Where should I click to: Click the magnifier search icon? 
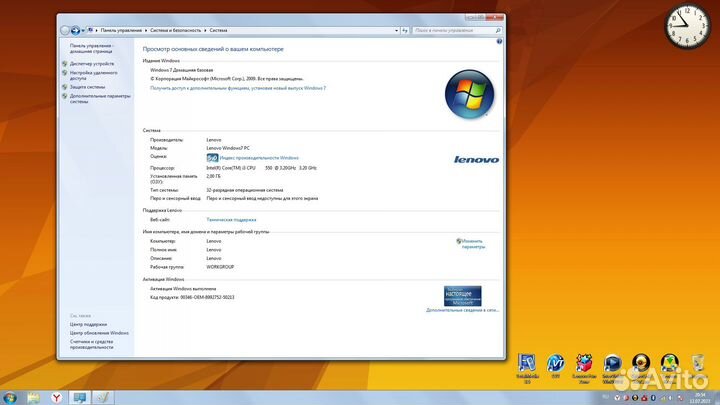498,30
